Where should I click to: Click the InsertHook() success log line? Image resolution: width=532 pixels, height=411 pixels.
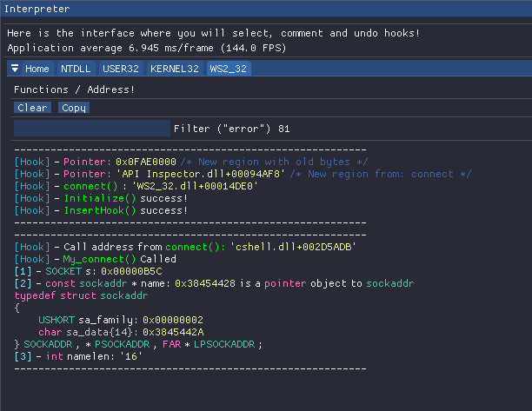pos(101,210)
